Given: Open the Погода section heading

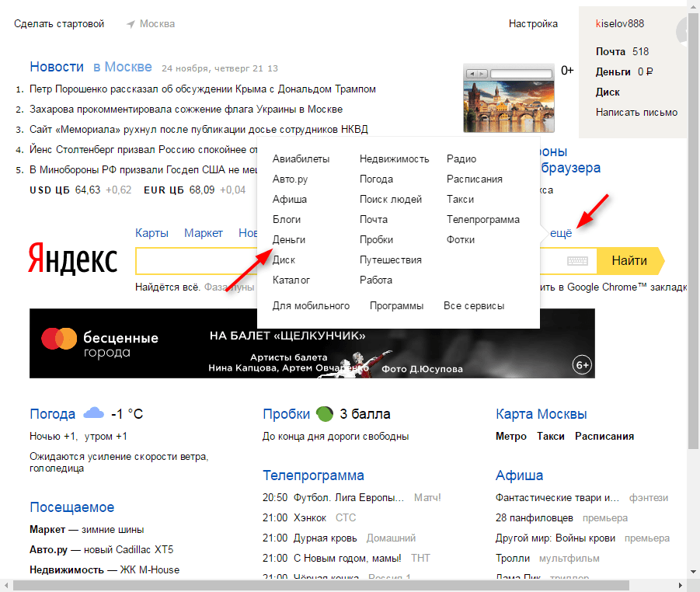Looking at the screenshot, I should pyautogui.click(x=52, y=414).
